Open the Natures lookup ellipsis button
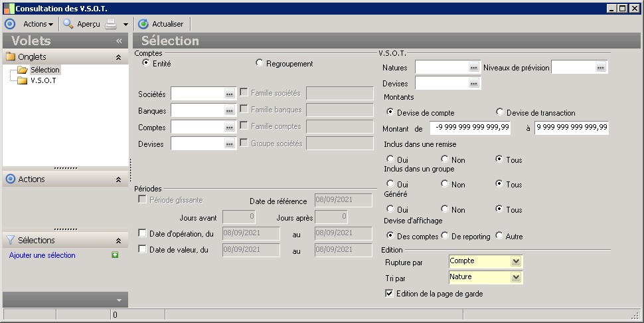Image resolution: width=644 pixels, height=323 pixels. coord(474,67)
